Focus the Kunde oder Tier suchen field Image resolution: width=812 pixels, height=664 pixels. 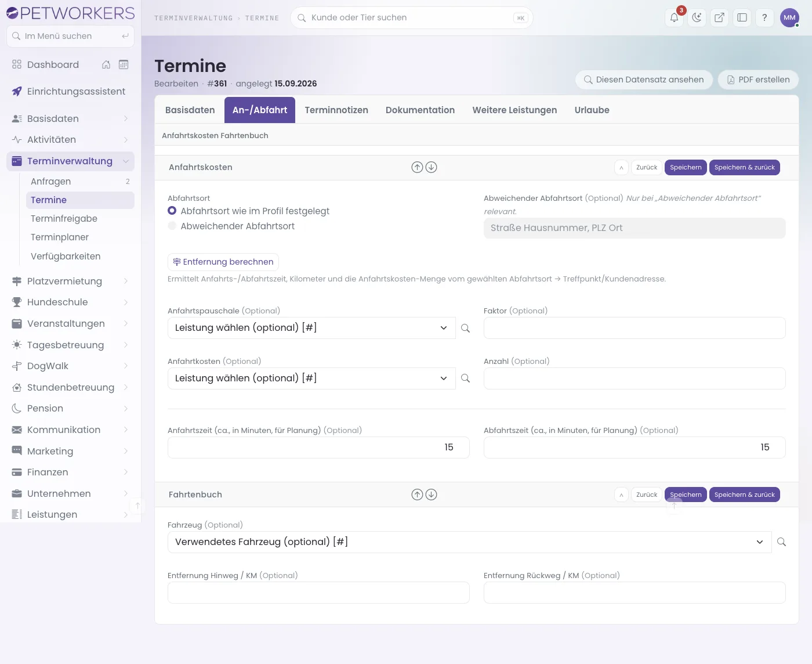click(x=411, y=17)
